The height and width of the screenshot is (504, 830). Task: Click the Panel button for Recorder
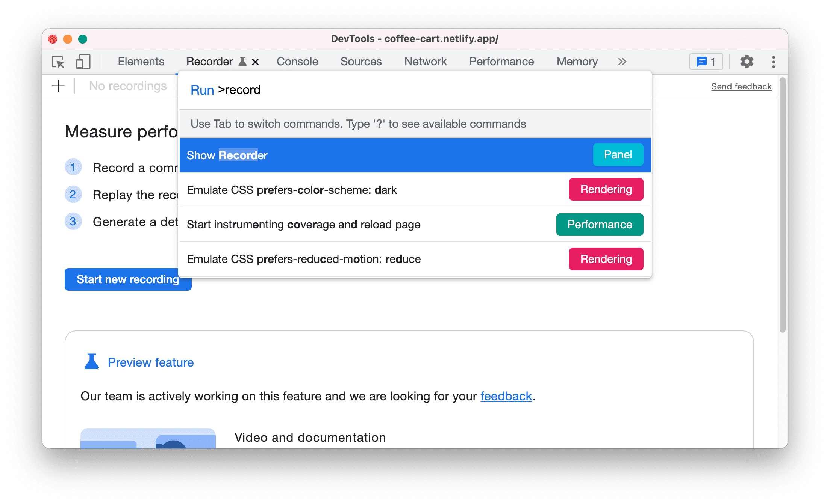tap(618, 155)
